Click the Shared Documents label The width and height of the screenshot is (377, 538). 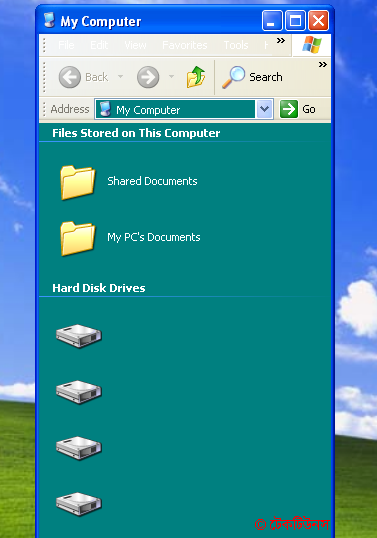[x=152, y=181]
